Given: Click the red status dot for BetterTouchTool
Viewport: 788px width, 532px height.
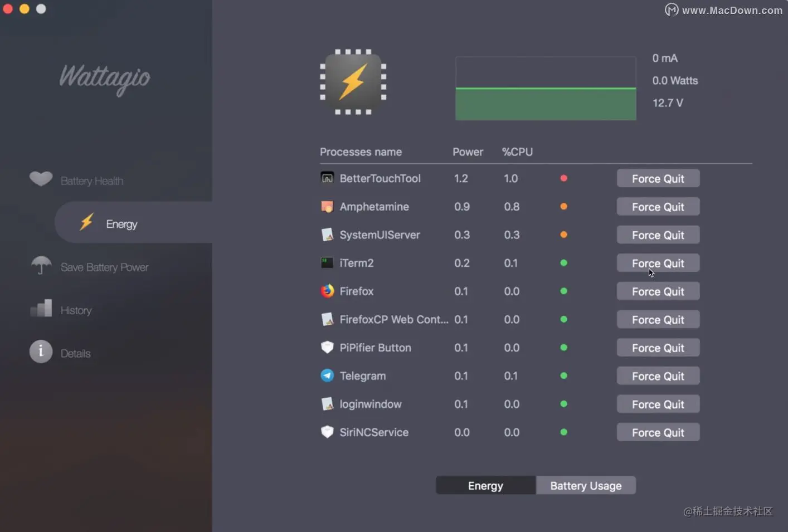Looking at the screenshot, I should click(563, 178).
